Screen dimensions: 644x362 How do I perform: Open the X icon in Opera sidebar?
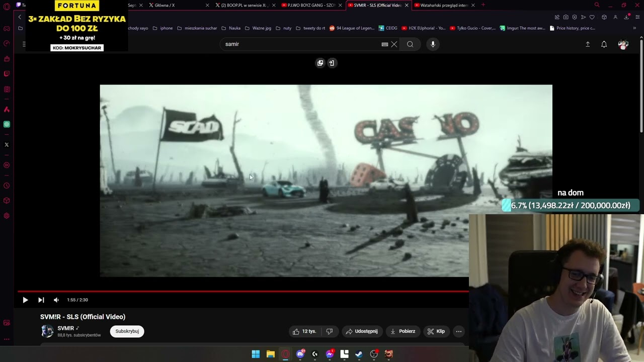pyautogui.click(x=7, y=145)
